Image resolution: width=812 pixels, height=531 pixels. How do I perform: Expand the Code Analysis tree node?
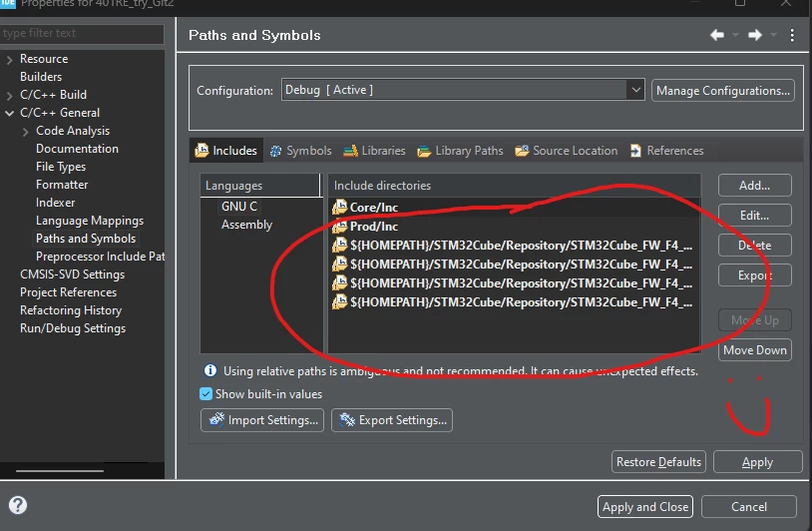coord(25,132)
